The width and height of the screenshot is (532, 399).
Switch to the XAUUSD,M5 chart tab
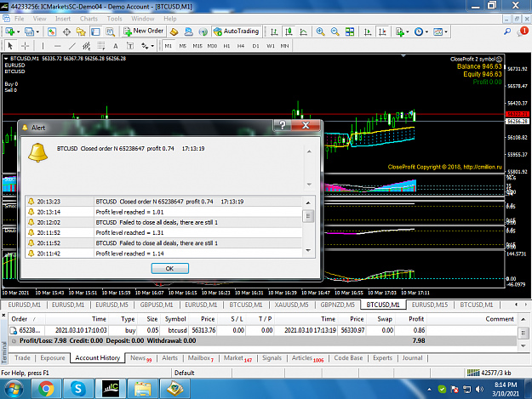(291, 305)
